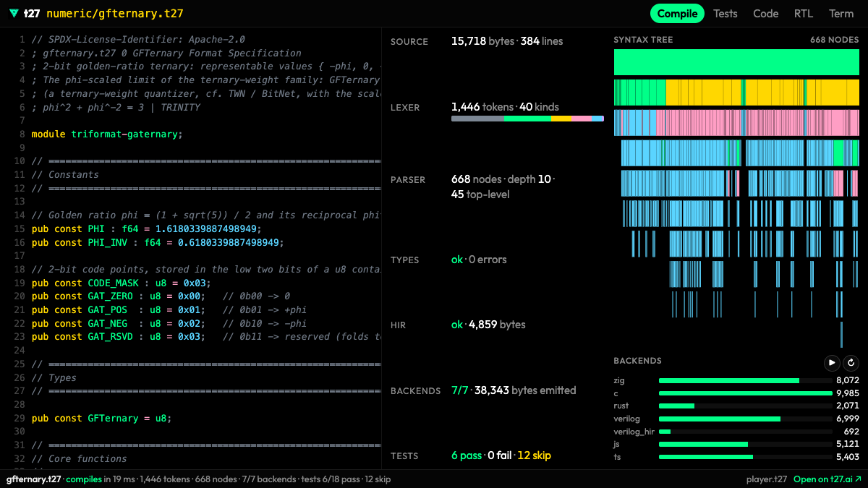Click the c byte count 9,985
The width and height of the screenshot is (868, 488).
click(x=848, y=393)
